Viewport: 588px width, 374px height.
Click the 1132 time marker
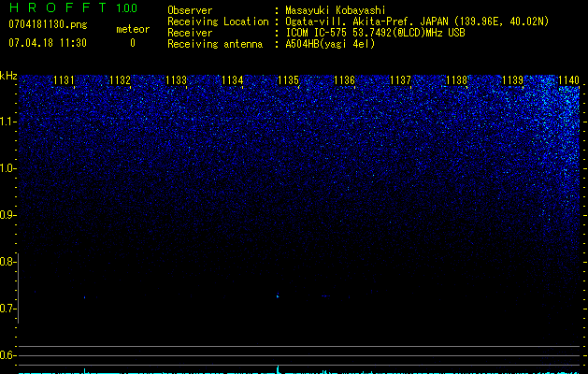(120, 79)
